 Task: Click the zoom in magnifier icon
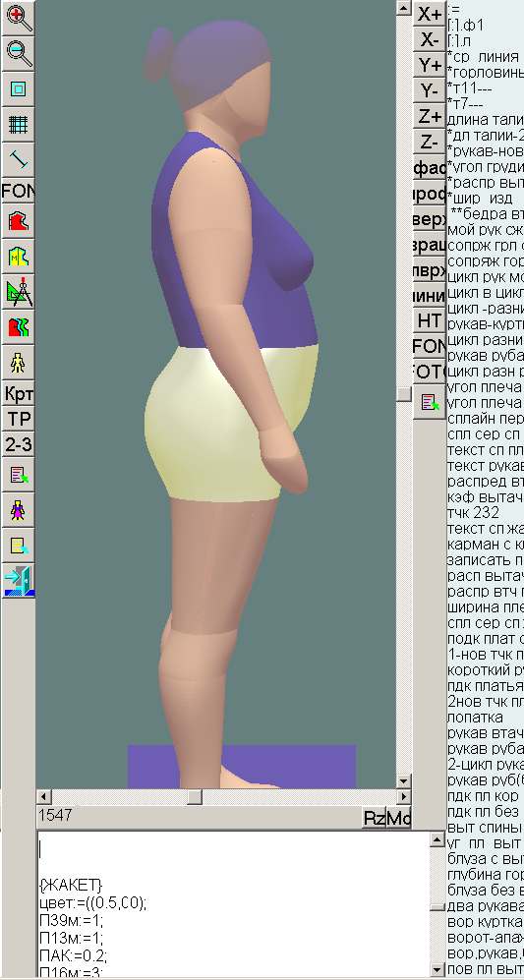tap(18, 17)
